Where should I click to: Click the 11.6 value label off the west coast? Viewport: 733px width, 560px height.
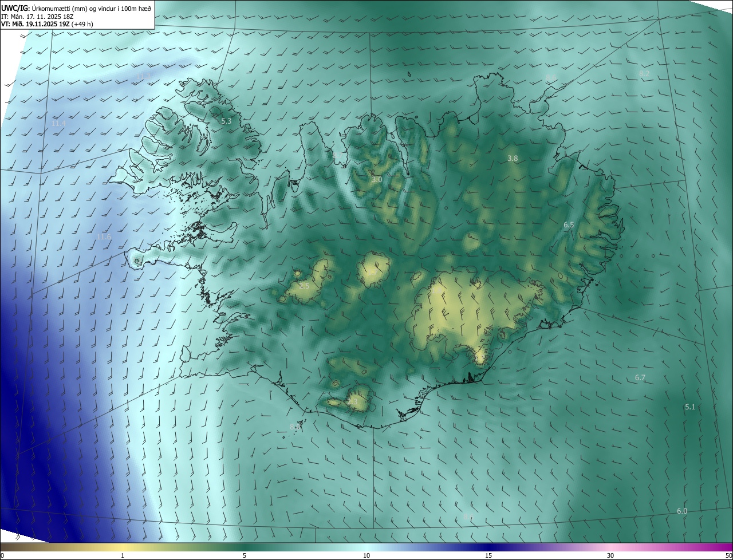[104, 237]
